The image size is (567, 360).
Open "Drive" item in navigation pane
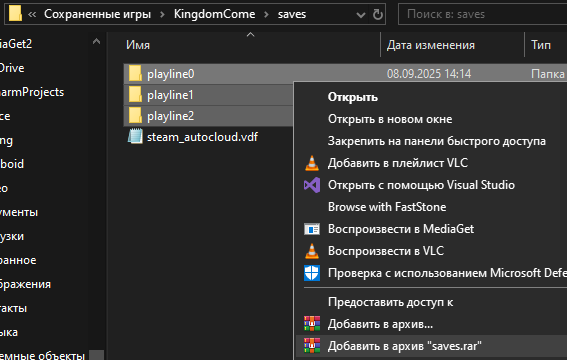12,68
